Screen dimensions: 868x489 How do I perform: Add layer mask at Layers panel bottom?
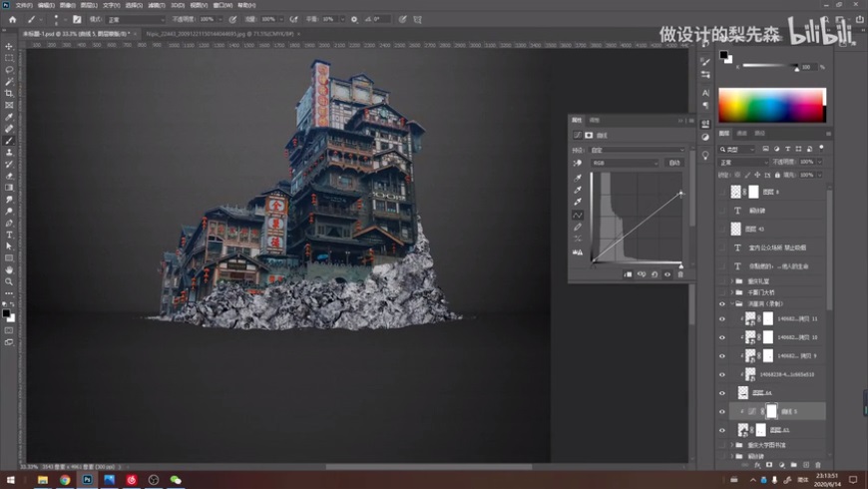(x=769, y=465)
